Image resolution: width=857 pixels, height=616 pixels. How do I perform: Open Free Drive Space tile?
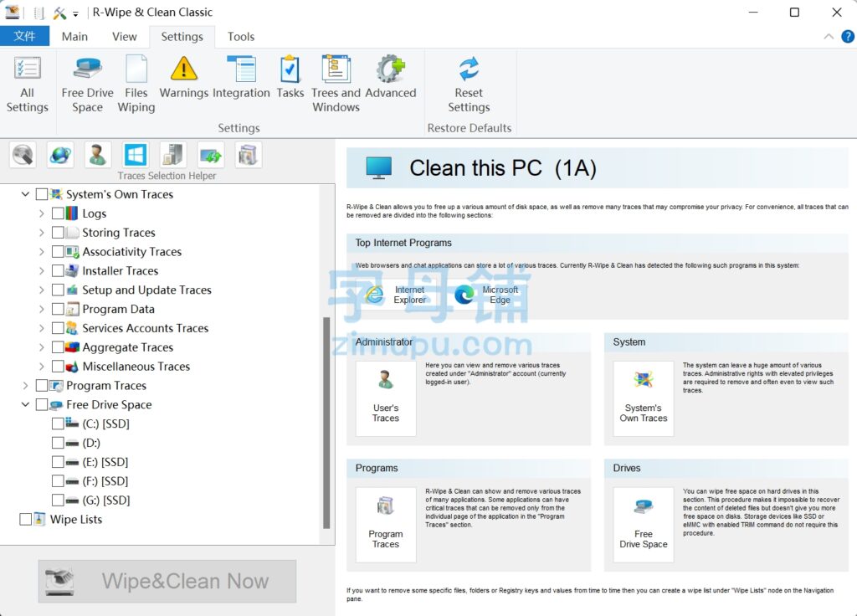644,525
